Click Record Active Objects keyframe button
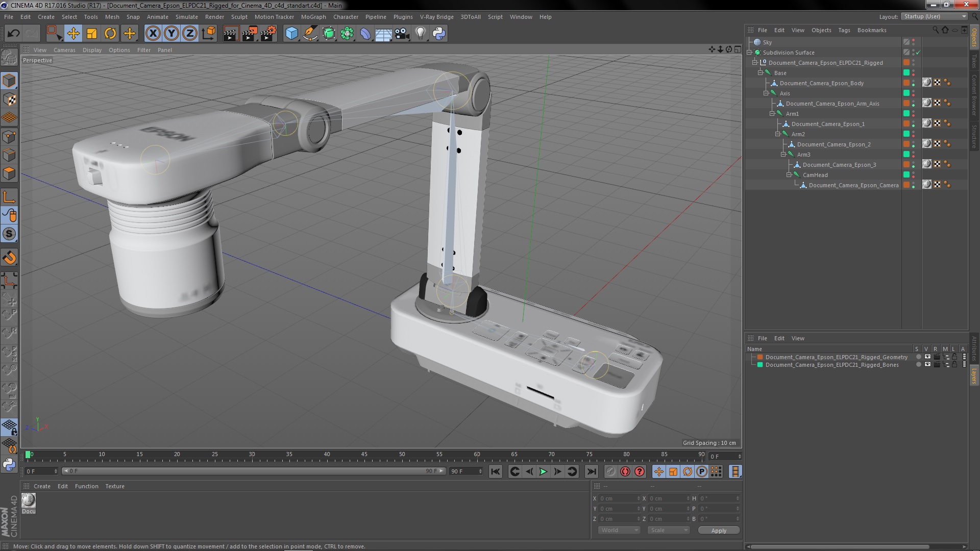Screen dimensions: 980x551 611,471
